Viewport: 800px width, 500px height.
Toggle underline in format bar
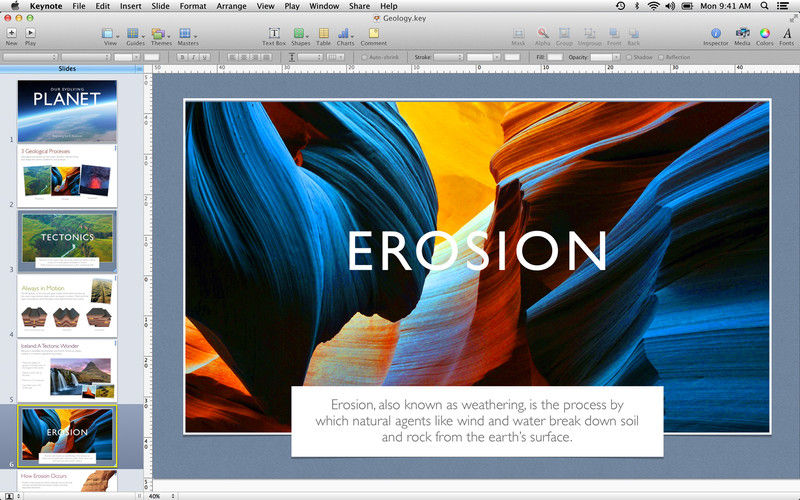click(x=205, y=58)
